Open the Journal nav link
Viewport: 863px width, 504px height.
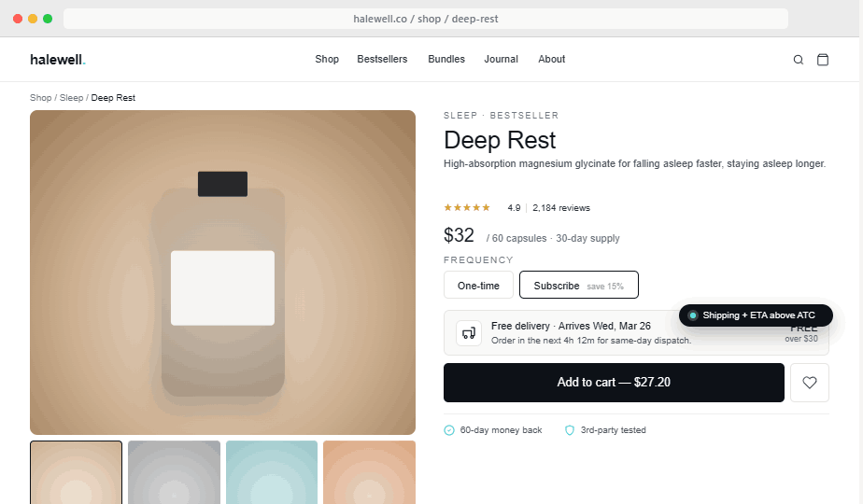[501, 59]
